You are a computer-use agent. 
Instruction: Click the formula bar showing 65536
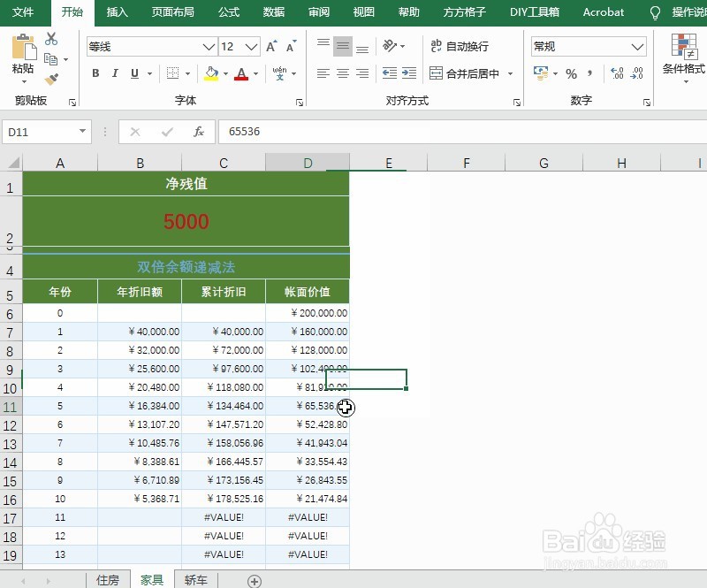(x=462, y=132)
